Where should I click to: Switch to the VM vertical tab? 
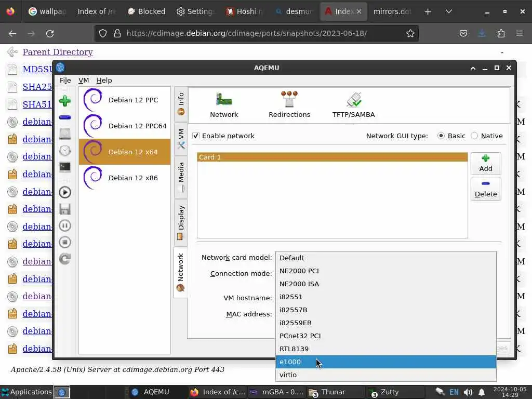click(x=180, y=139)
